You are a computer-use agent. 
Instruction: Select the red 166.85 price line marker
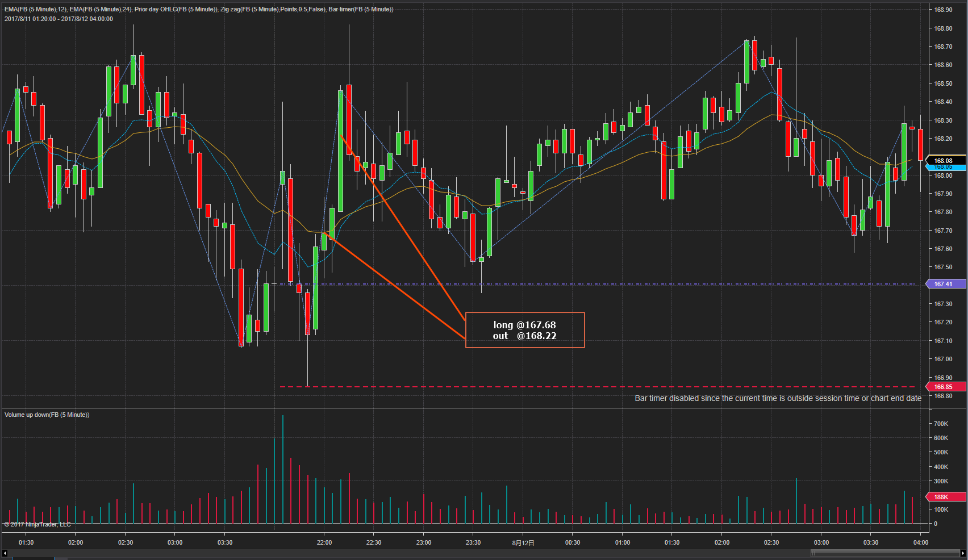click(946, 387)
